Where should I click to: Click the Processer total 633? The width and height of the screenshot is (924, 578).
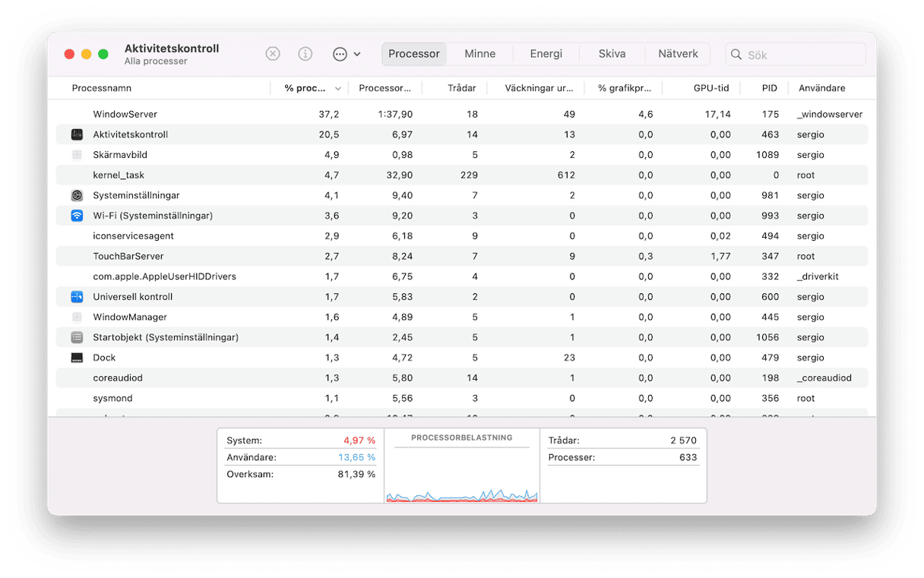point(688,457)
